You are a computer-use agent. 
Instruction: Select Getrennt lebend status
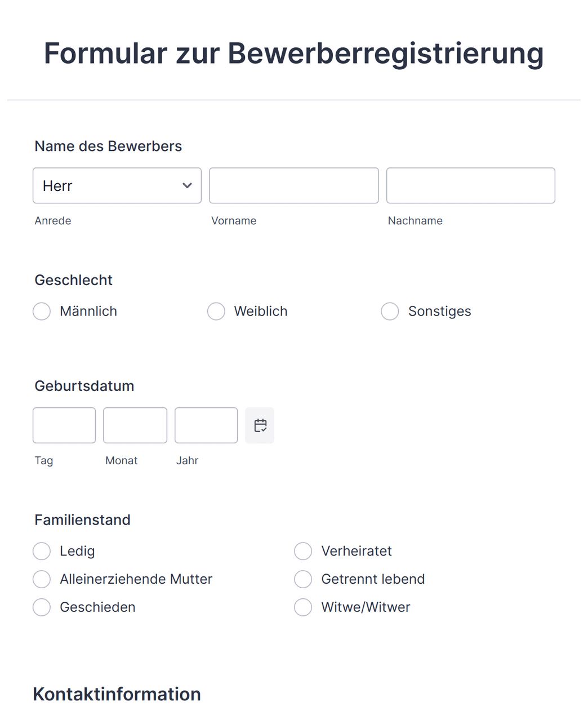pyautogui.click(x=303, y=579)
